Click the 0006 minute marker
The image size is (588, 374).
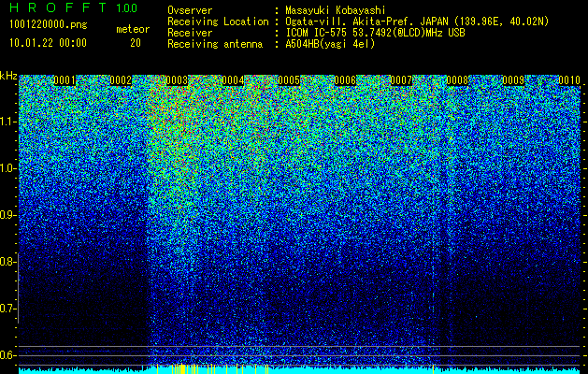pyautogui.click(x=345, y=80)
